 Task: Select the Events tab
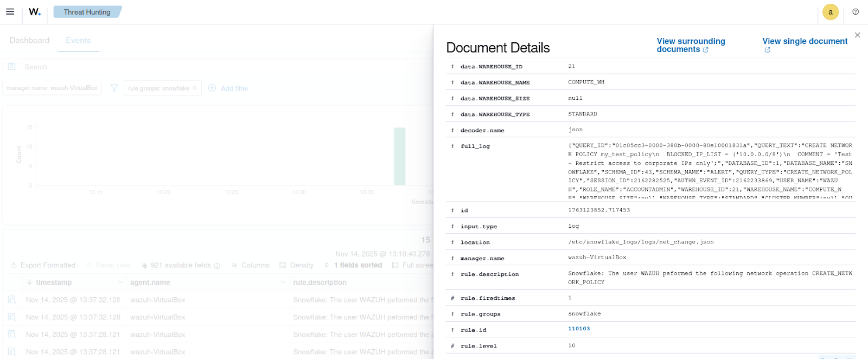(78, 41)
